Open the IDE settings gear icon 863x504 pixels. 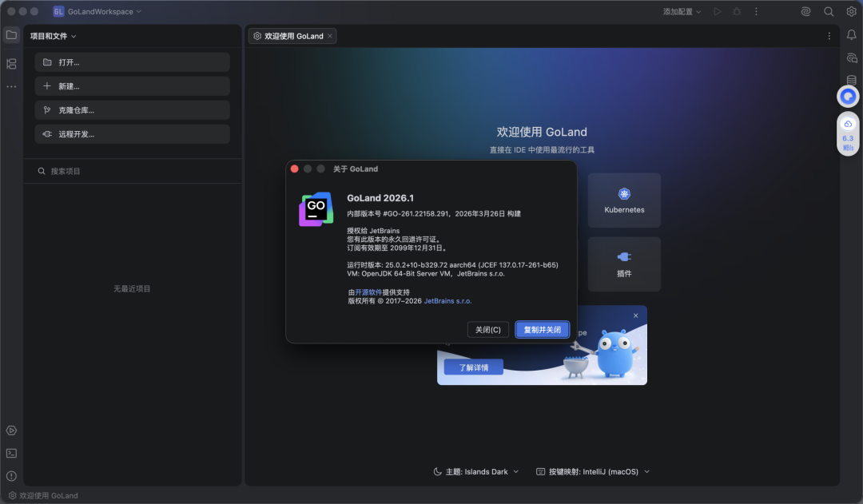point(851,11)
